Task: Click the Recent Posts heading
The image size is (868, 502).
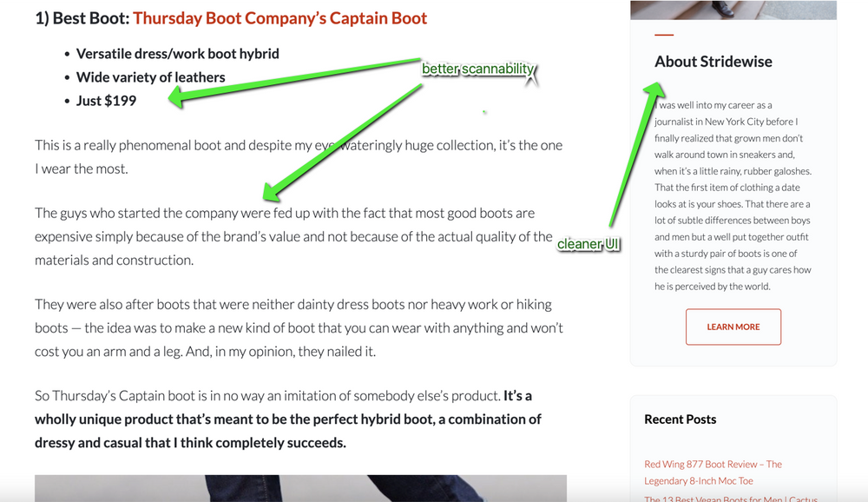Action: [681, 419]
